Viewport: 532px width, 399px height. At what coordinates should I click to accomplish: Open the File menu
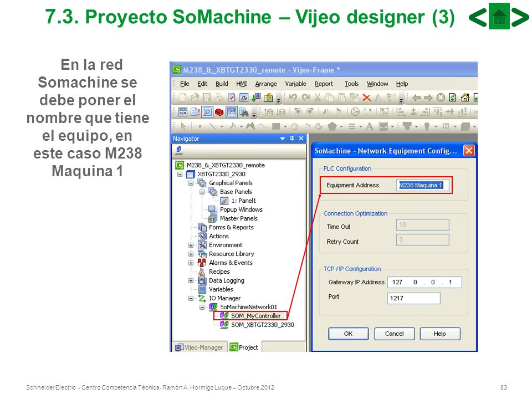coord(185,84)
